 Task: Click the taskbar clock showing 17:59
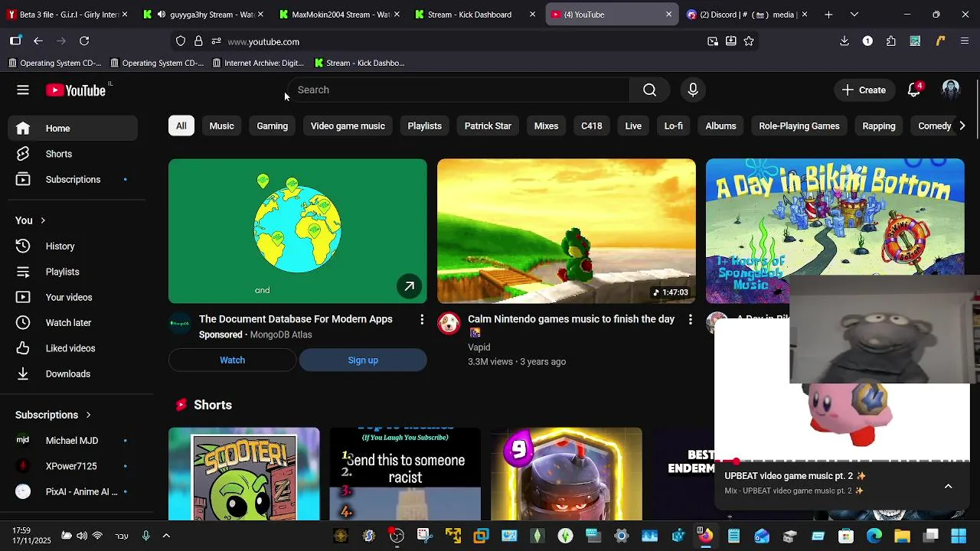tap(32, 536)
